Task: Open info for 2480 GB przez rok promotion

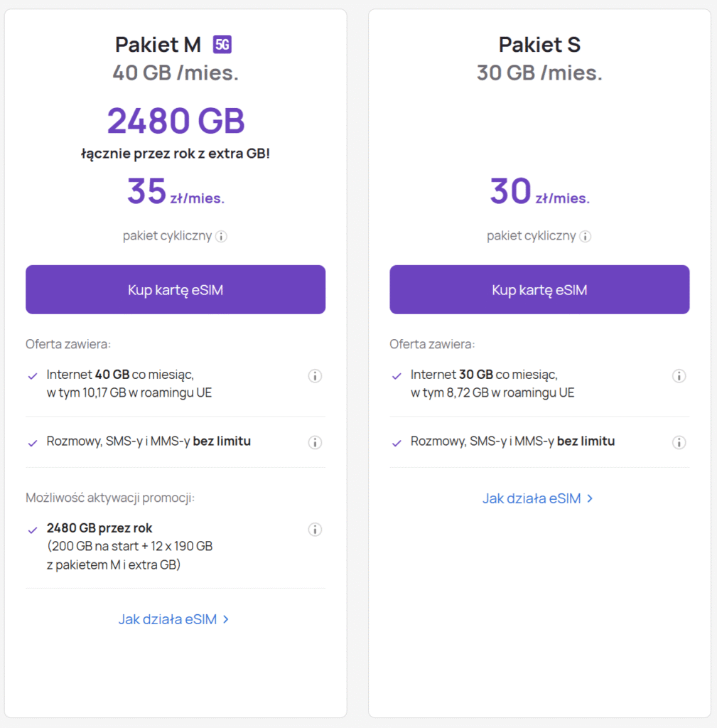Action: (x=315, y=529)
